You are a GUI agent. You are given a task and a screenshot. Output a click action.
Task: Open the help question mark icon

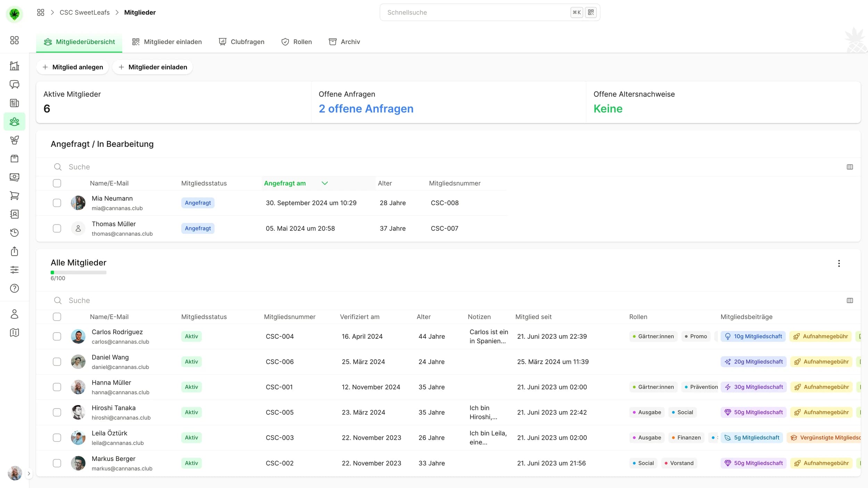click(14, 288)
